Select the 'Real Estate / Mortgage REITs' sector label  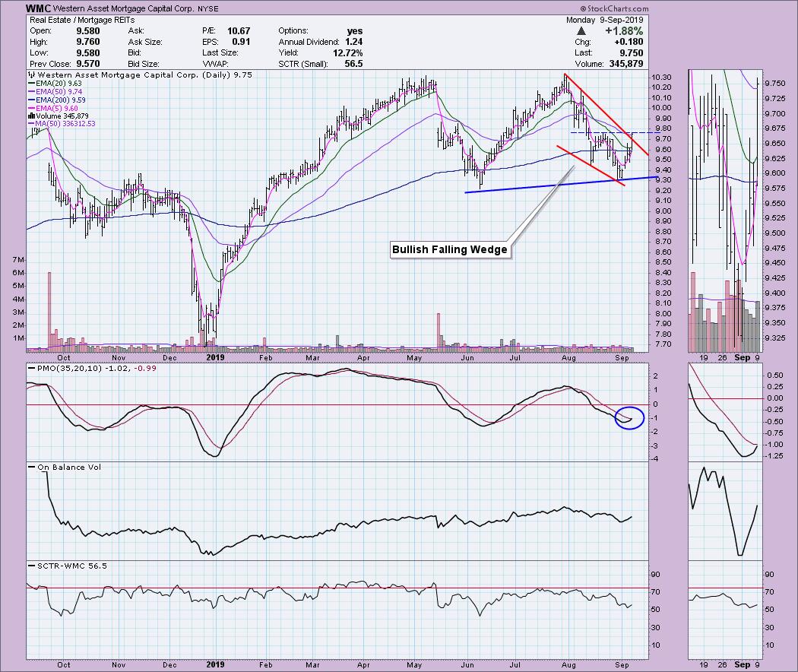click(82, 20)
